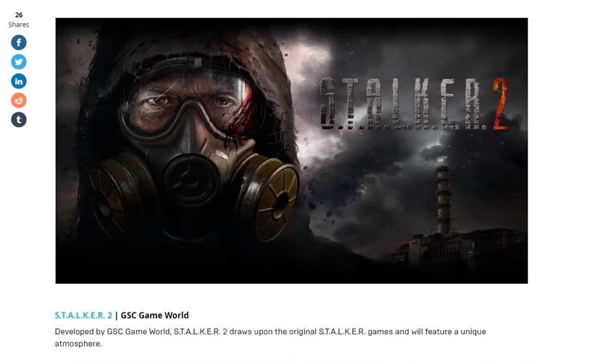Click the orange number 2 in logo
This screenshot has height=364, width=589.
point(501,103)
